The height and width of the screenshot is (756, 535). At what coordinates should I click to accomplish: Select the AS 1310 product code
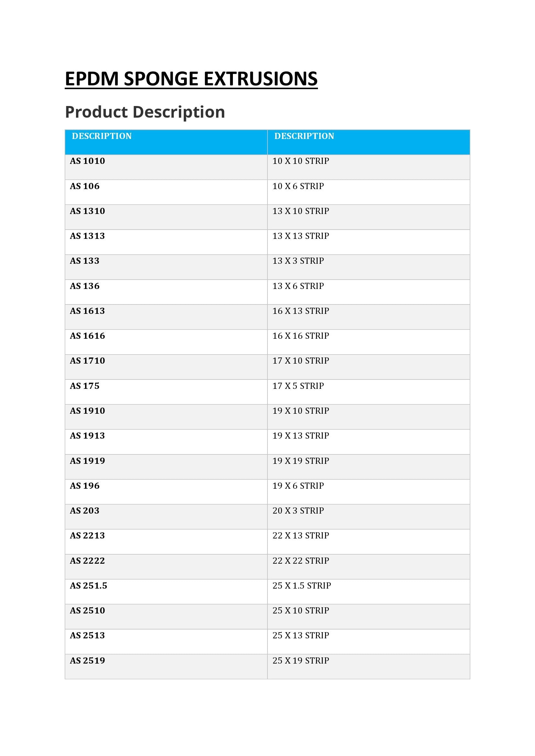pos(87,211)
